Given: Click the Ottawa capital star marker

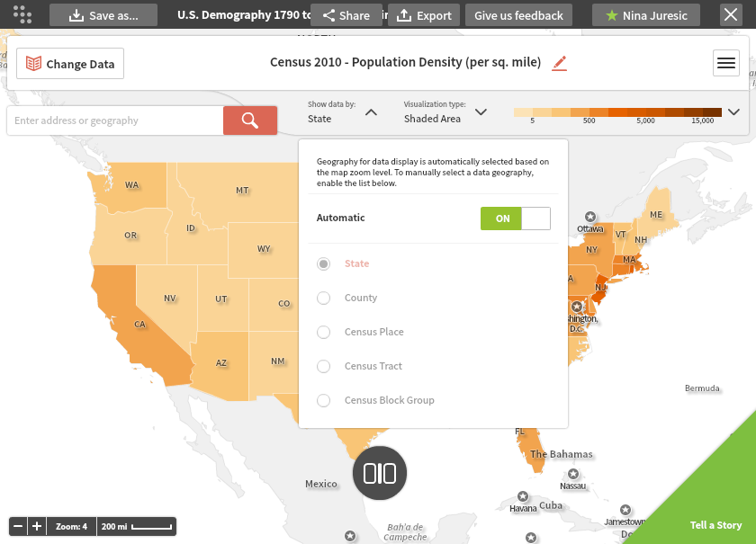Looking at the screenshot, I should coord(589,217).
